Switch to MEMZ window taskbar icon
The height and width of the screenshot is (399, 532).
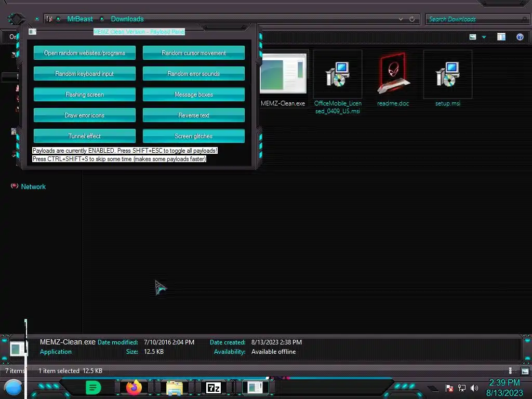pyautogui.click(x=255, y=388)
